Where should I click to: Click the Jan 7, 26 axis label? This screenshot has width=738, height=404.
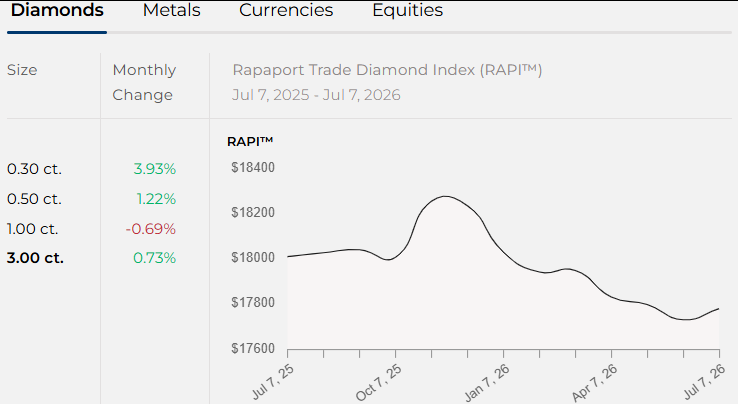487,382
